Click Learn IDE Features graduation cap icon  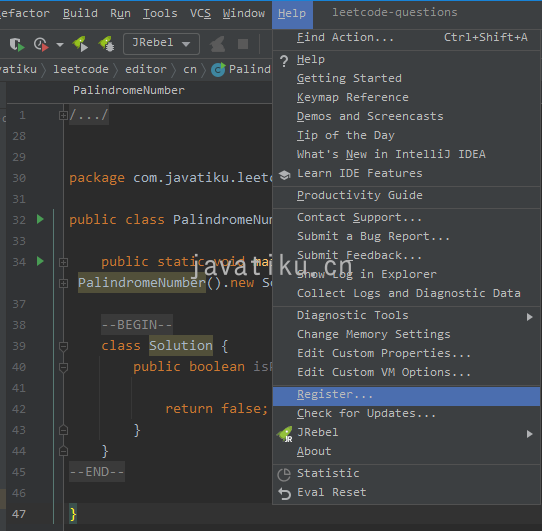(x=284, y=175)
